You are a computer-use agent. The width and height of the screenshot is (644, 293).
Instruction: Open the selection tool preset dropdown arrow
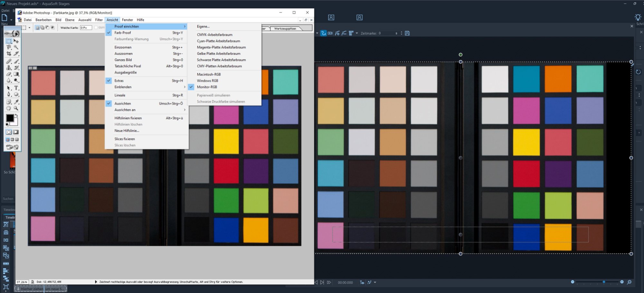tap(29, 28)
